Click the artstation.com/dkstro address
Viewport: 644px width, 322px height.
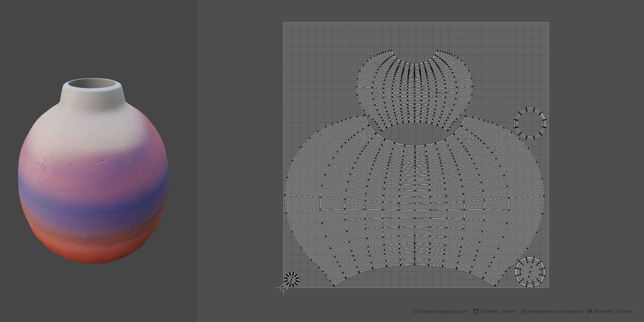tap(555, 312)
